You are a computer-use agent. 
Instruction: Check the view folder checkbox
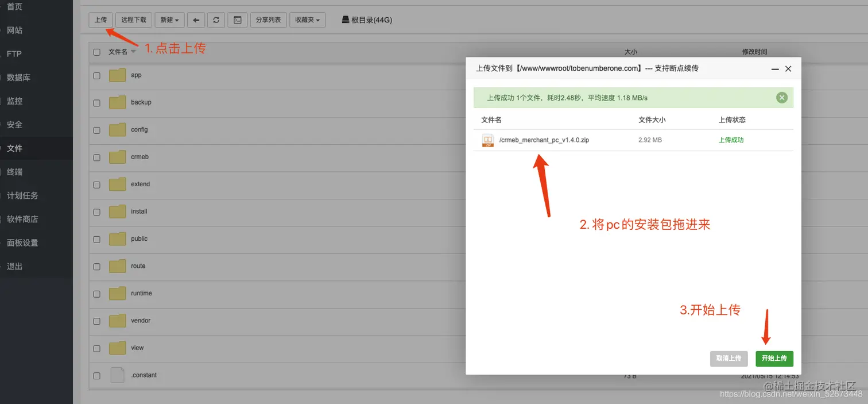96,348
